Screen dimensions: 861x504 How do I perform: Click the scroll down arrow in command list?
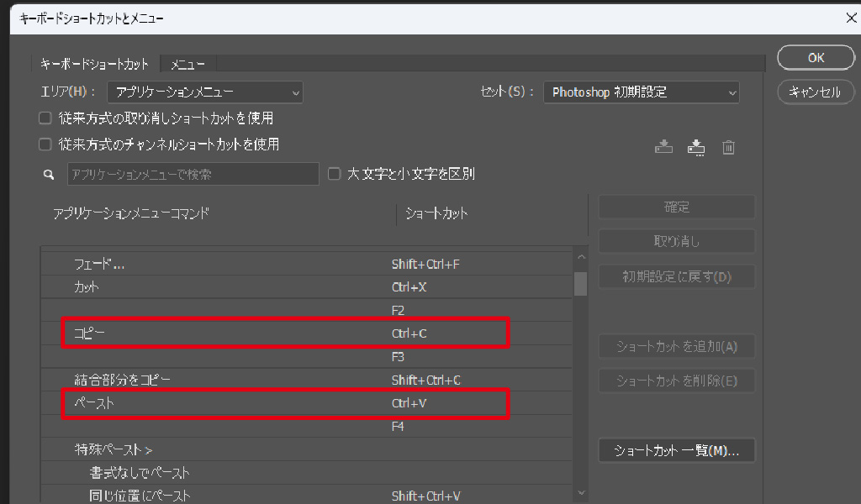click(x=580, y=493)
